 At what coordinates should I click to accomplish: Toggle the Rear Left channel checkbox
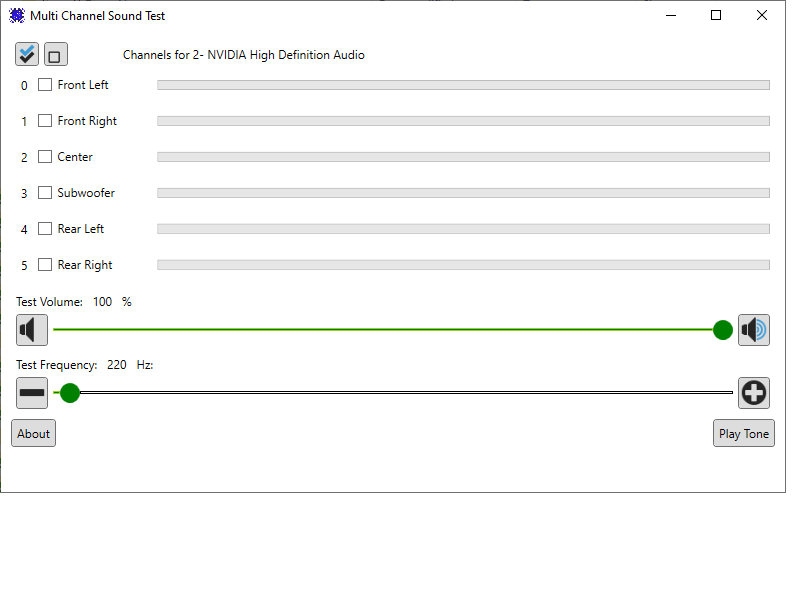[45, 229]
